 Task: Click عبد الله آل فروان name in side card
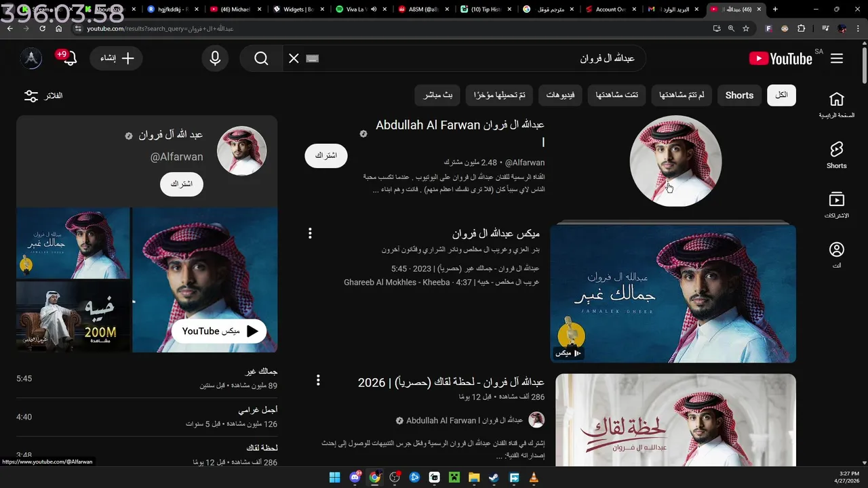pos(171,135)
